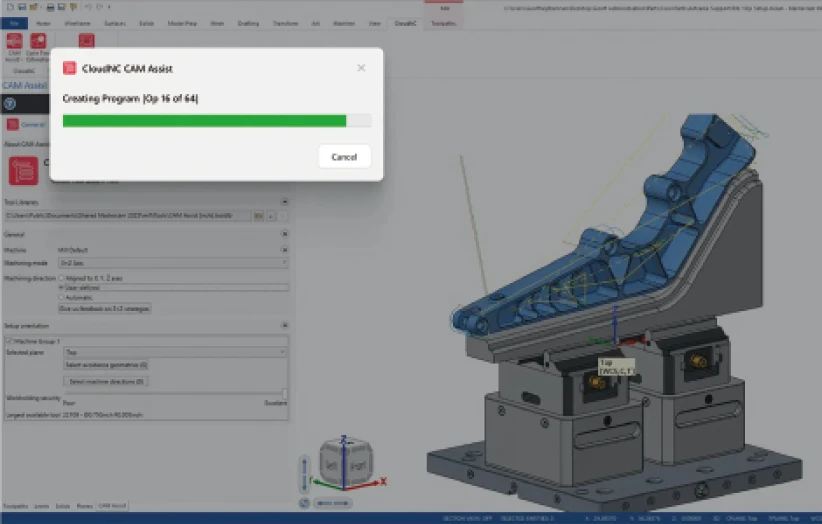Click the browse tool library folder icon
The height and width of the screenshot is (524, 822).
tap(258, 215)
